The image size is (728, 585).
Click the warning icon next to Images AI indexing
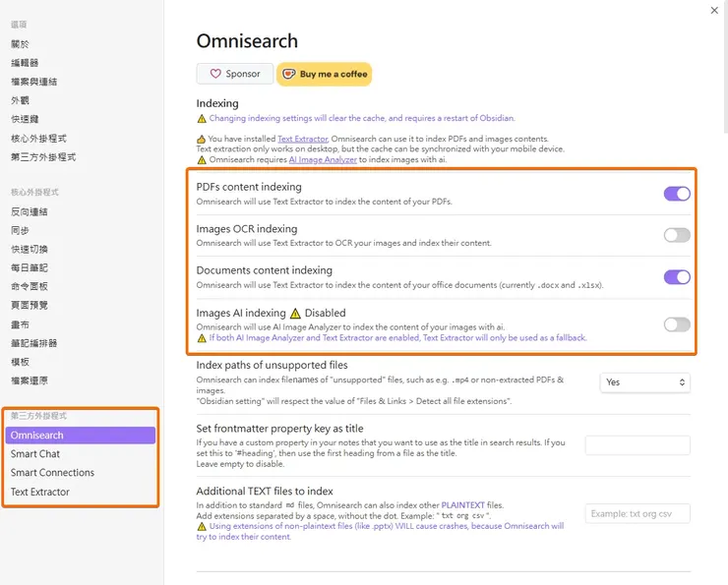[295, 314]
